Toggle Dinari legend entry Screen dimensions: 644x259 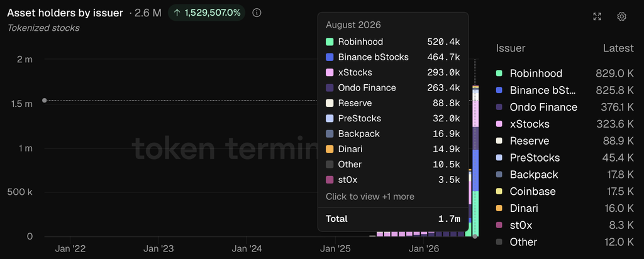pos(565,208)
